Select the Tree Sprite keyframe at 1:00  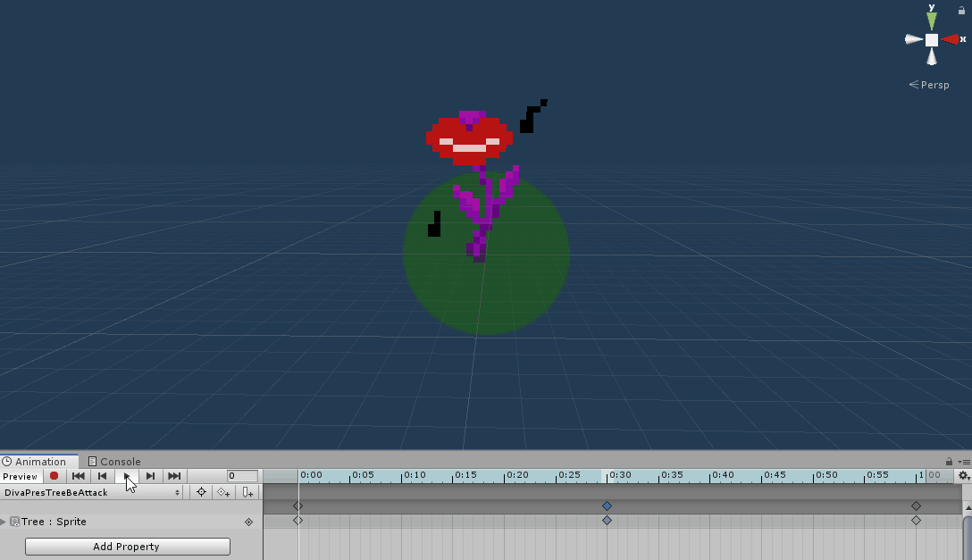pos(917,521)
